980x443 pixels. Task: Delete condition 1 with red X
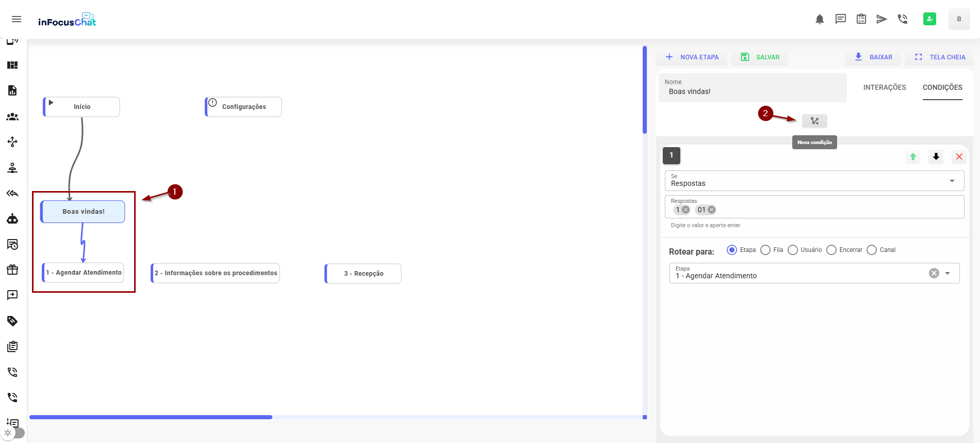point(959,156)
